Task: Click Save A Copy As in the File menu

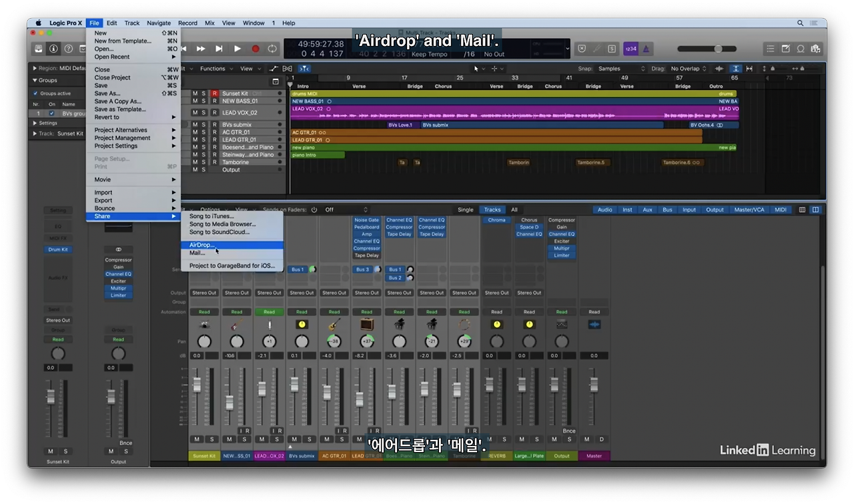Action: (133, 101)
